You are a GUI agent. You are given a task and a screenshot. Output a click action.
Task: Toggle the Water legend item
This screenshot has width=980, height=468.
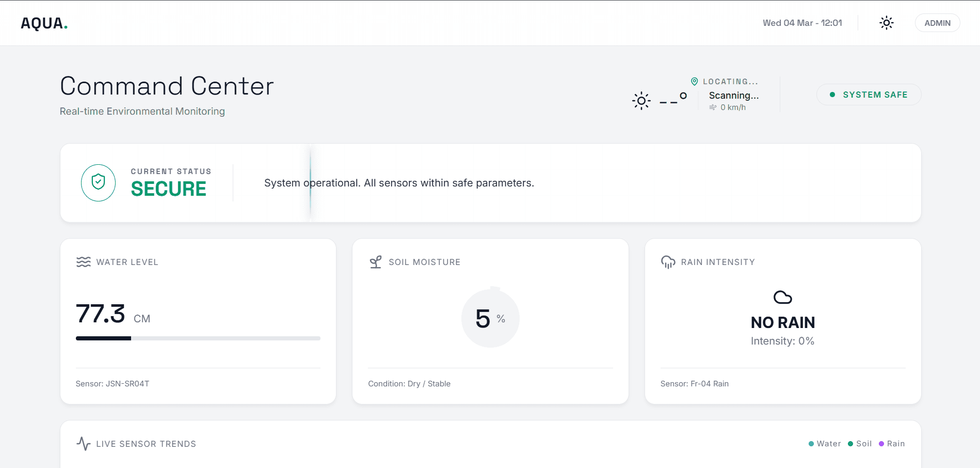point(825,444)
